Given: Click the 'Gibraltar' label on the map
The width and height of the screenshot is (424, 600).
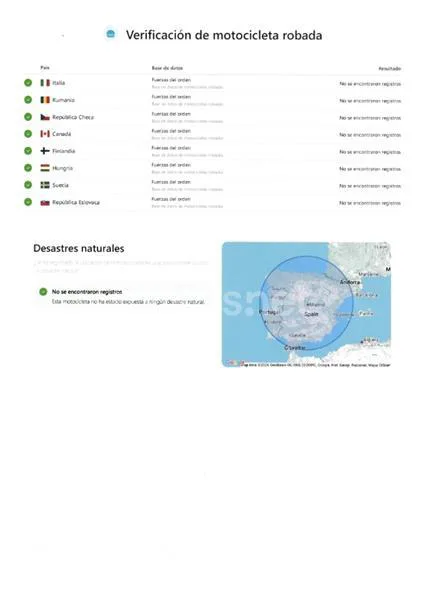Looking at the screenshot, I should pos(295,347).
